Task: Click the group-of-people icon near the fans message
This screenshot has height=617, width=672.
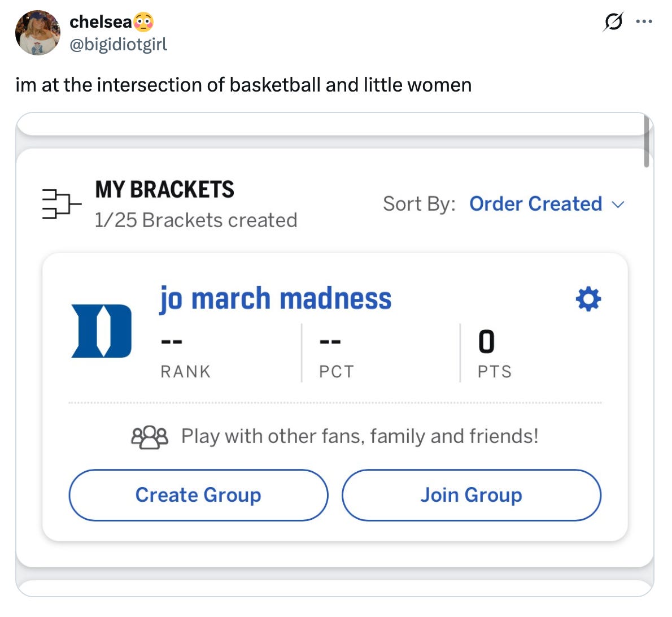Action: (x=150, y=435)
